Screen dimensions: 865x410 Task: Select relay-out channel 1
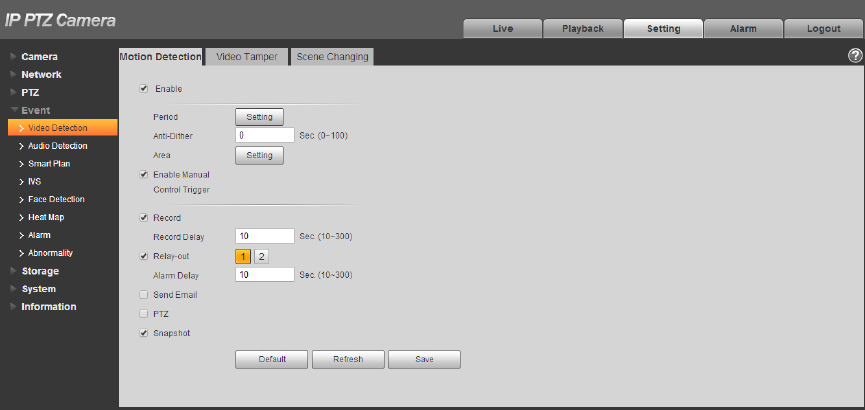tap(243, 257)
